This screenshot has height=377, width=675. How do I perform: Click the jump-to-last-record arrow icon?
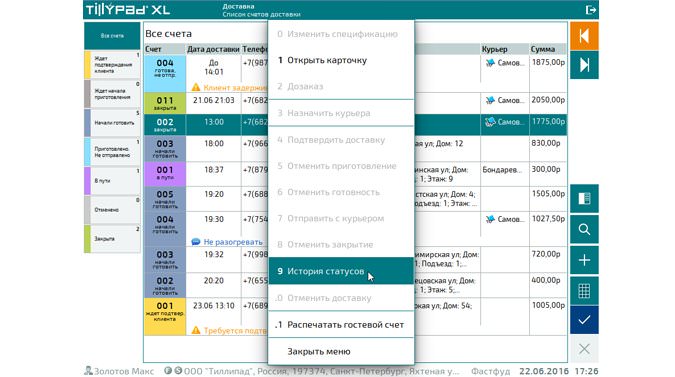coord(584,65)
